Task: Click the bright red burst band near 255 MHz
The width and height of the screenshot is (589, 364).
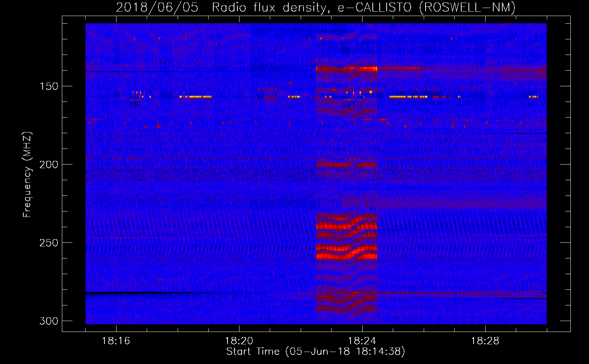Action: point(346,252)
